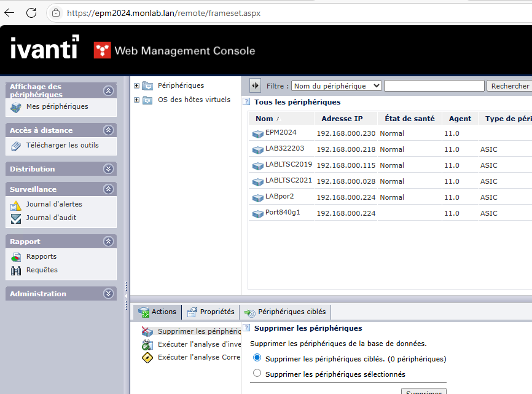Expand the OS des hôtes virtuels node
The width and height of the screenshot is (532, 394).
click(136, 100)
